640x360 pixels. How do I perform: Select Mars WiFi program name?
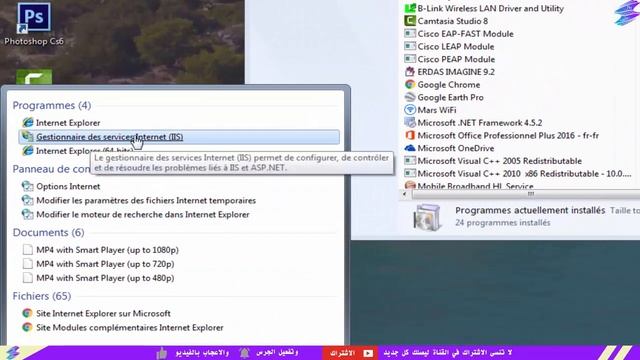pos(437,110)
